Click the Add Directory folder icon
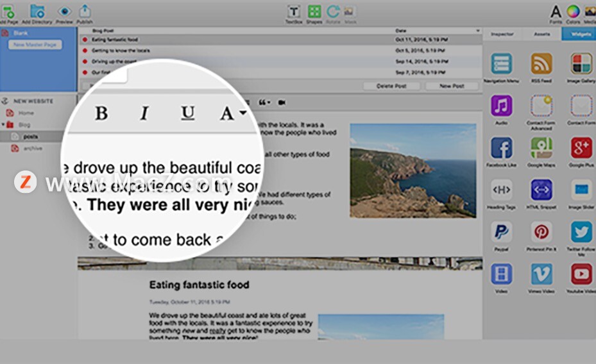The height and width of the screenshot is (364, 596). coord(37,12)
